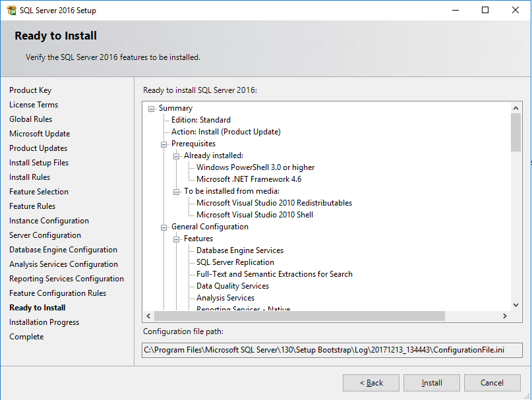532x400 pixels.
Task: Select the Already installed label
Action: pos(214,156)
